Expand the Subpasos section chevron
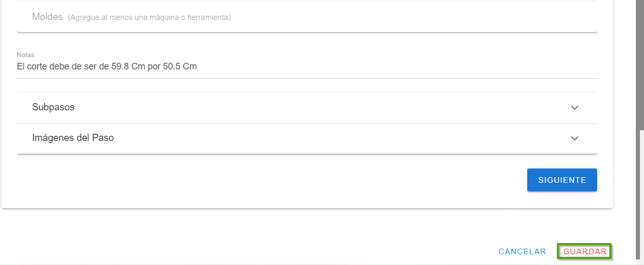644x265 pixels. pyautogui.click(x=575, y=108)
